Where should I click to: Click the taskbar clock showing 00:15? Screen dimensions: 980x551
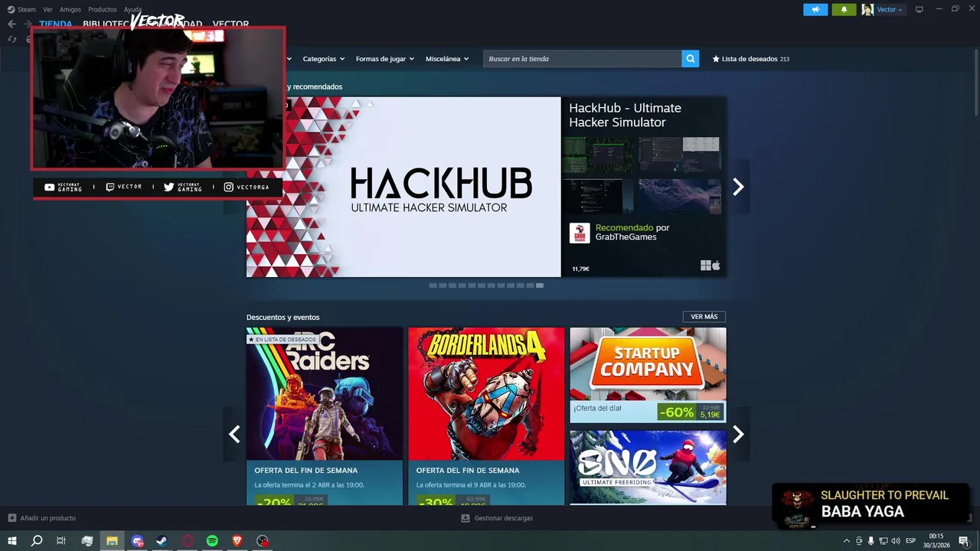pos(936,541)
